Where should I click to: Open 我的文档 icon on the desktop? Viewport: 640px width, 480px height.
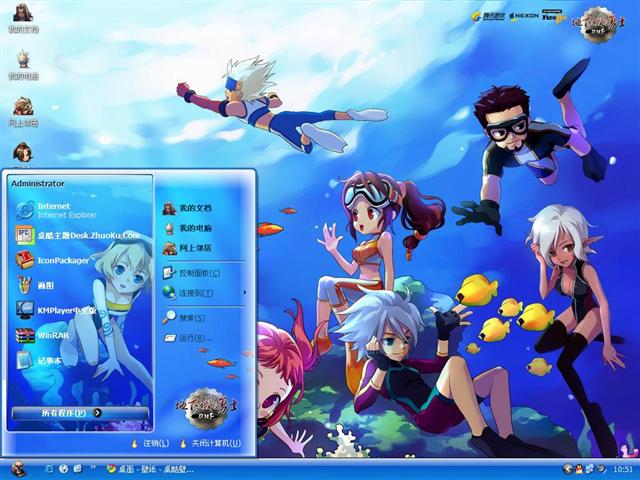(23, 18)
